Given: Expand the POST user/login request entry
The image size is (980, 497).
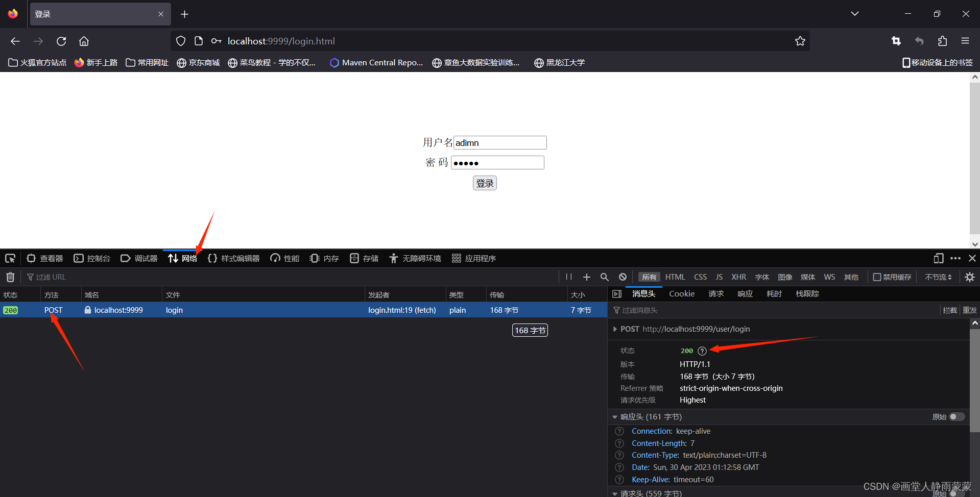Looking at the screenshot, I should [x=615, y=329].
